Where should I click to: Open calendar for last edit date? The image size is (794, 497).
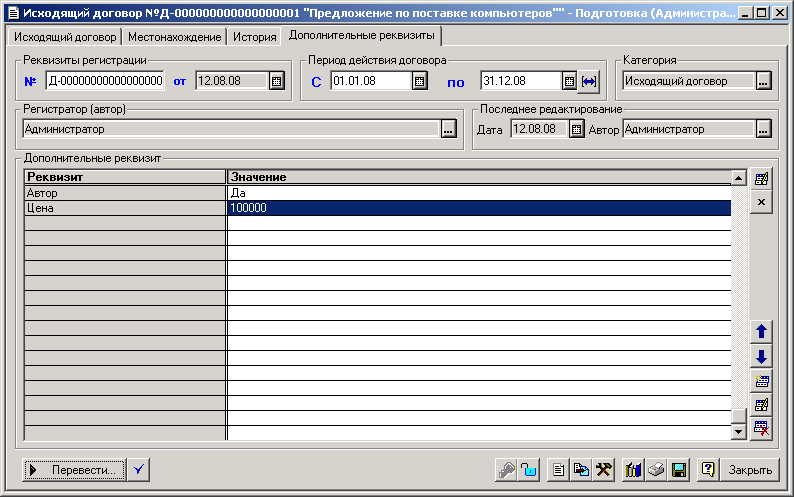[576, 129]
